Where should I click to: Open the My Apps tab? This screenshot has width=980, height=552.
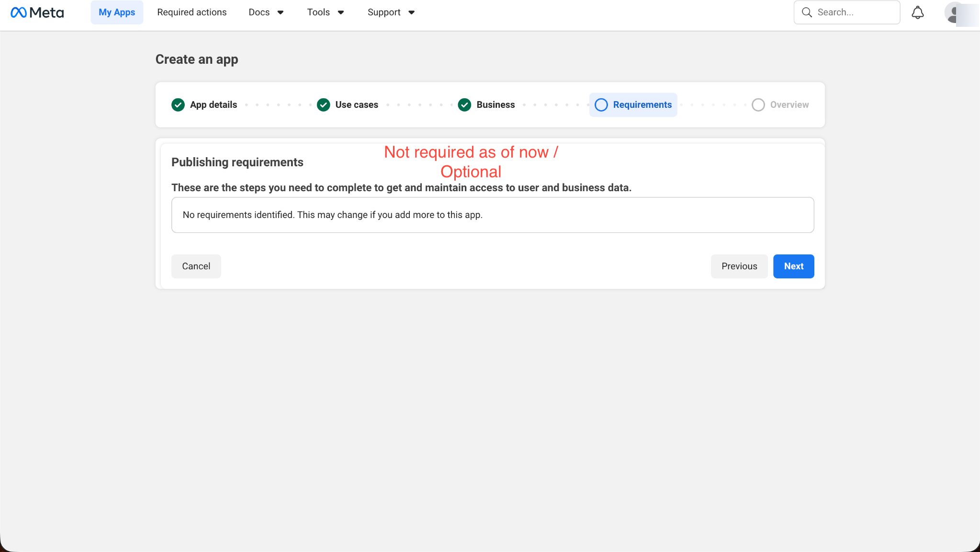coord(117,12)
